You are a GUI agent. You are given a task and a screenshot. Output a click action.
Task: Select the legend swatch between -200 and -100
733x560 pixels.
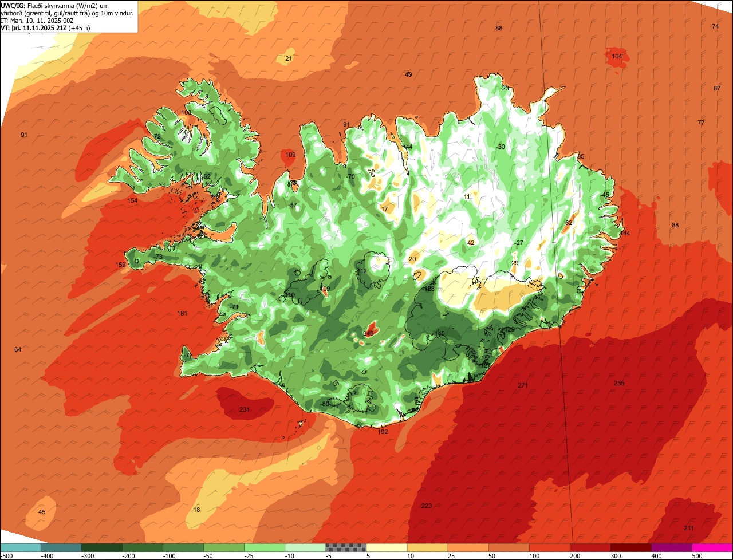pyautogui.click(x=143, y=547)
